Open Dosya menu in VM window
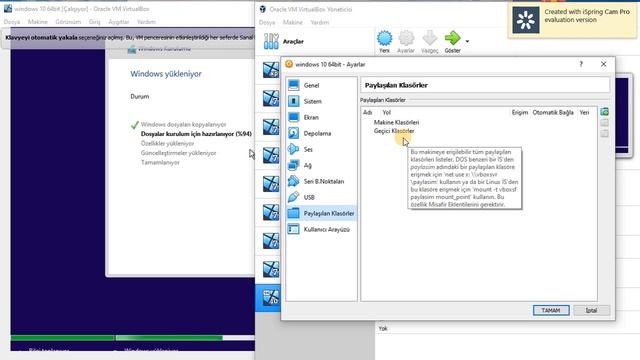640x360 pixels. 12,22
